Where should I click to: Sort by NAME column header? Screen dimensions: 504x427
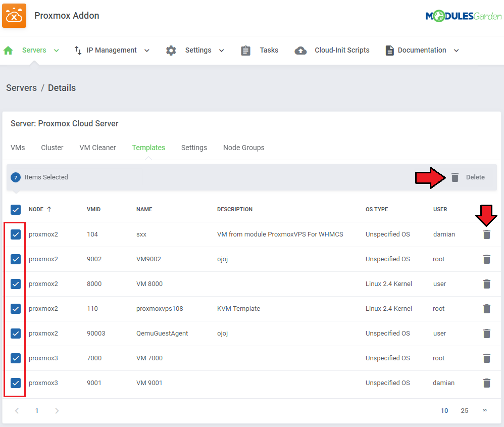click(x=144, y=209)
